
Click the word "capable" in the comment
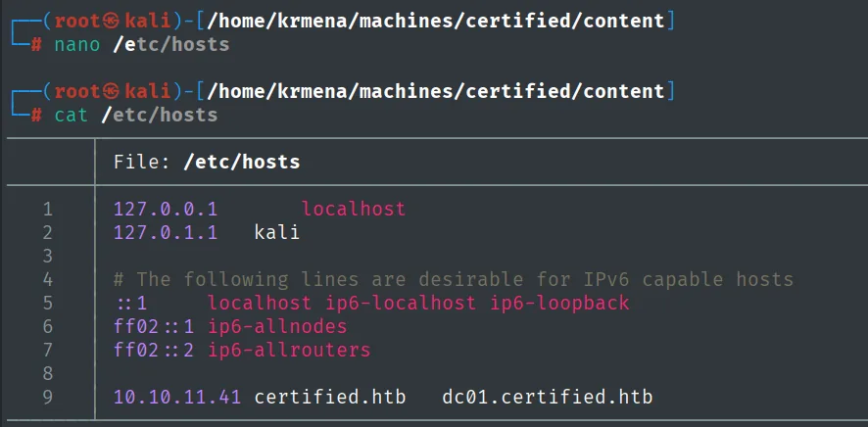[x=683, y=279]
